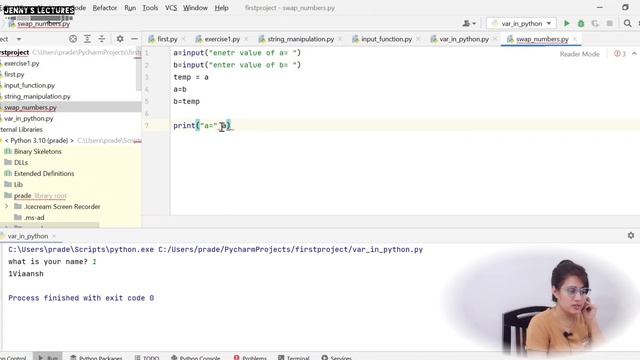Image resolution: width=640 pixels, height=360 pixels.
Task: Select firstproject root folder
Action: (x=15, y=52)
